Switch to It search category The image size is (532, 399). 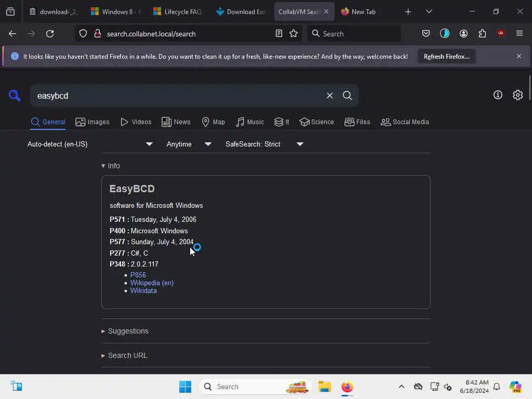(x=282, y=122)
